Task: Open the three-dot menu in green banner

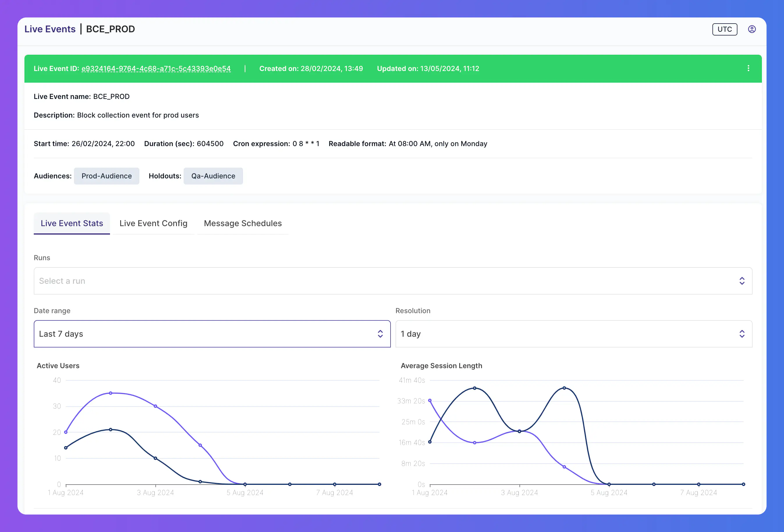Action: 748,68
